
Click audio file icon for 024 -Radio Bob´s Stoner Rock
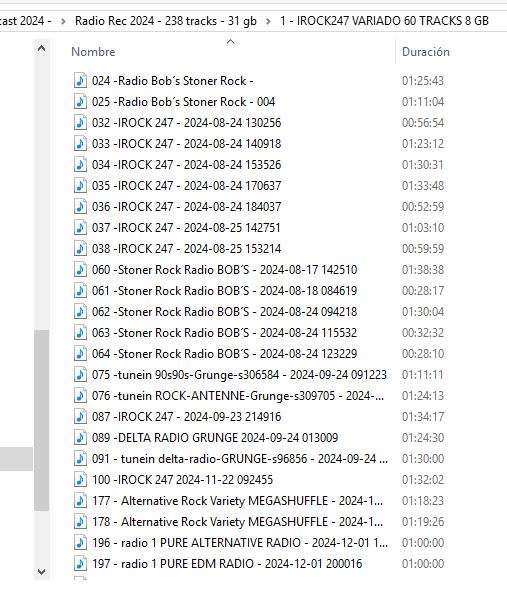80,81
